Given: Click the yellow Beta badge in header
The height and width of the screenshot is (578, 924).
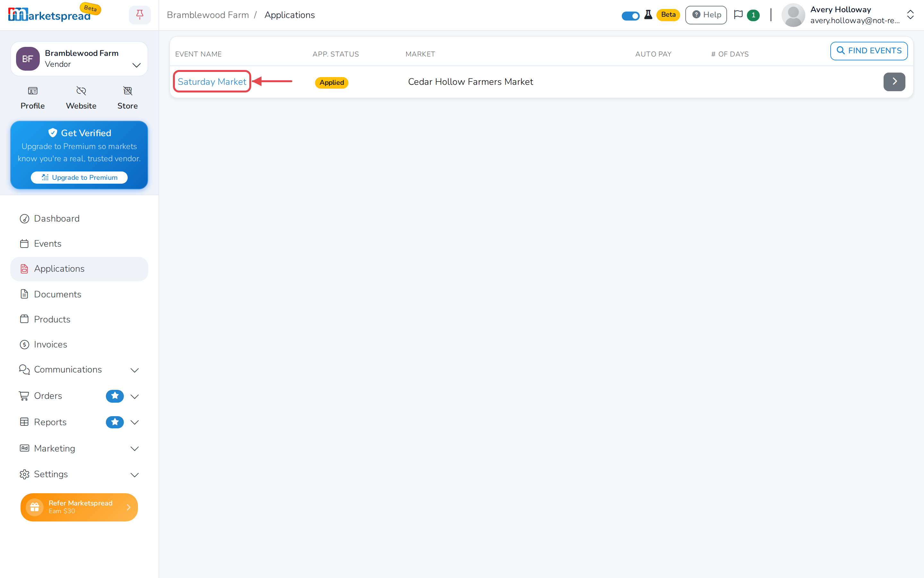Looking at the screenshot, I should (668, 15).
